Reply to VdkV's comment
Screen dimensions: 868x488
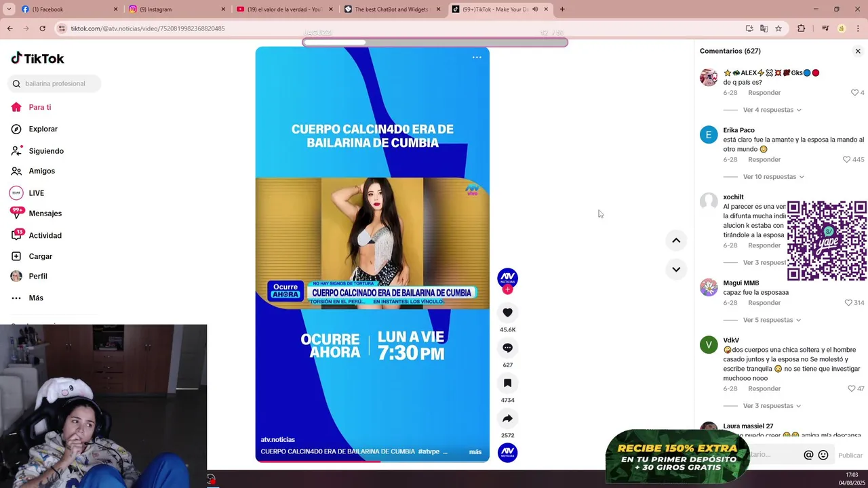[764, 389]
